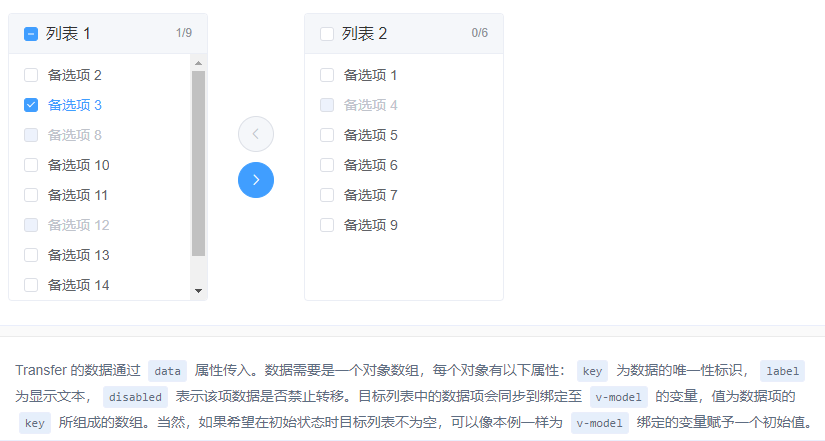This screenshot has width=825, height=441.
Task: Click the 备选项 6 label text
Action: click(370, 165)
